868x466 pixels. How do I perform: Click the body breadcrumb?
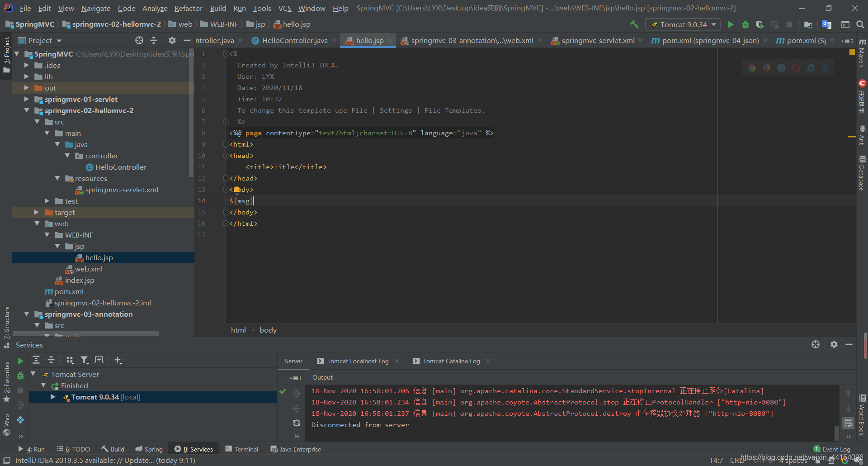pos(268,330)
